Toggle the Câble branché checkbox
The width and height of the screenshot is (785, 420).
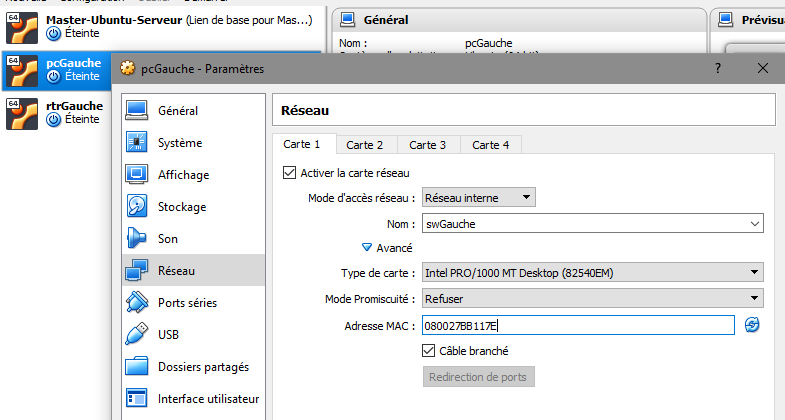(430, 351)
